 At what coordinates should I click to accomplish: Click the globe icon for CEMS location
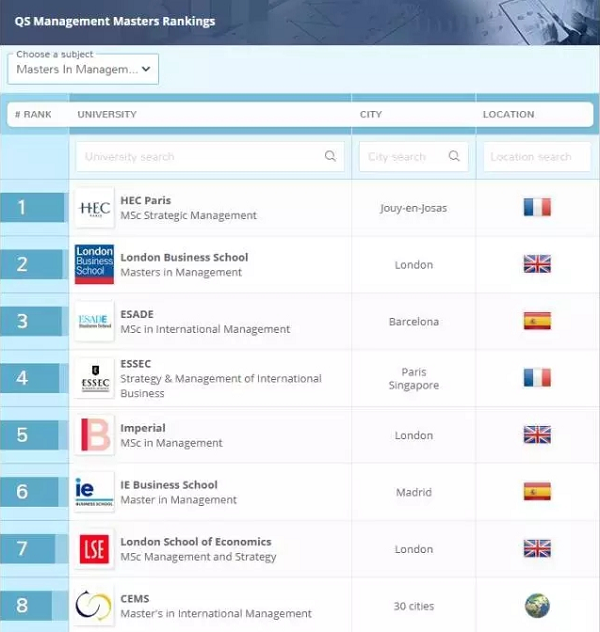[537, 606]
